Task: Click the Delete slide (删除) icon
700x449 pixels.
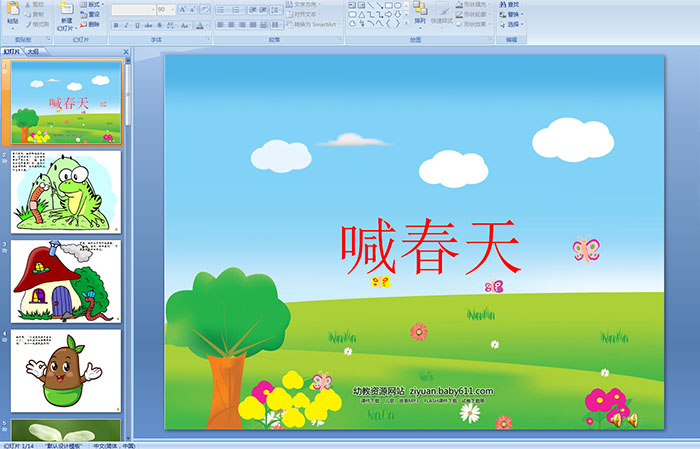Action: pos(93,26)
